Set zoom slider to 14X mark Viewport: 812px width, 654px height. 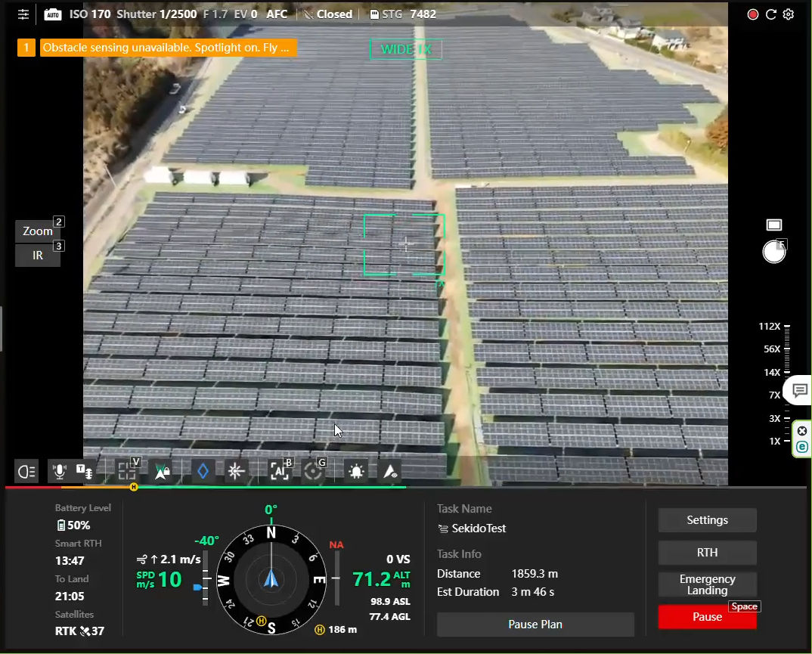click(787, 372)
